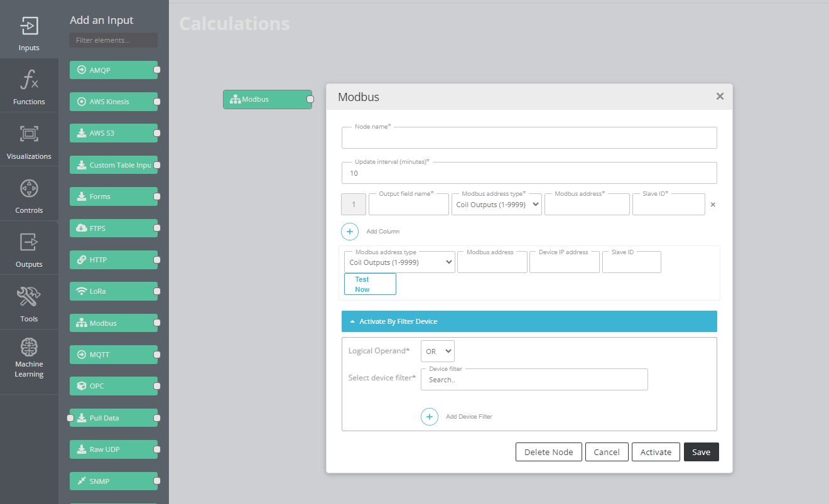Click the Test Now button

coord(370,284)
